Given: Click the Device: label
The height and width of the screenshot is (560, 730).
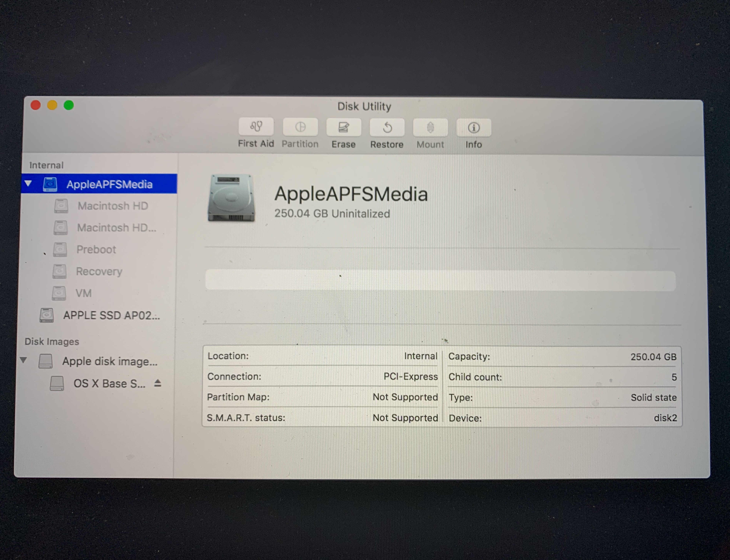Looking at the screenshot, I should pyautogui.click(x=465, y=418).
